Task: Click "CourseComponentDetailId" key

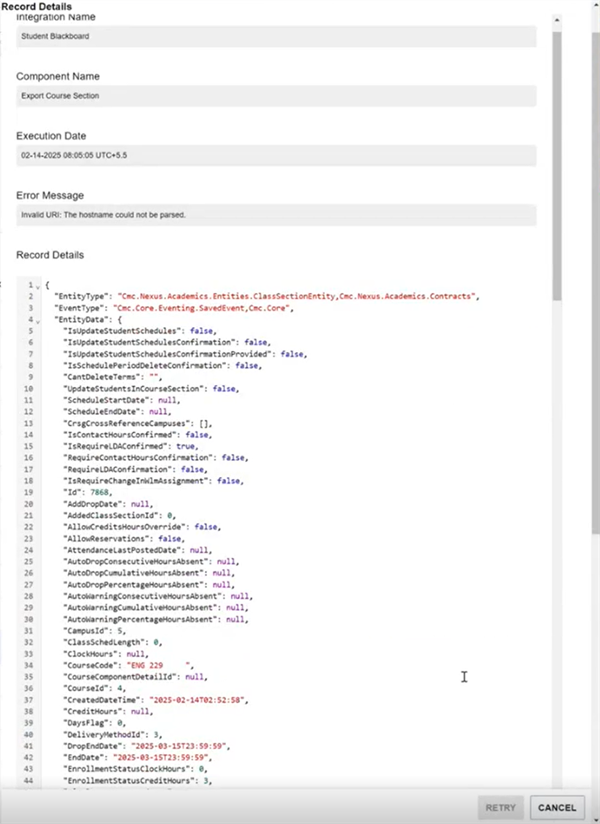Action: [x=120, y=677]
